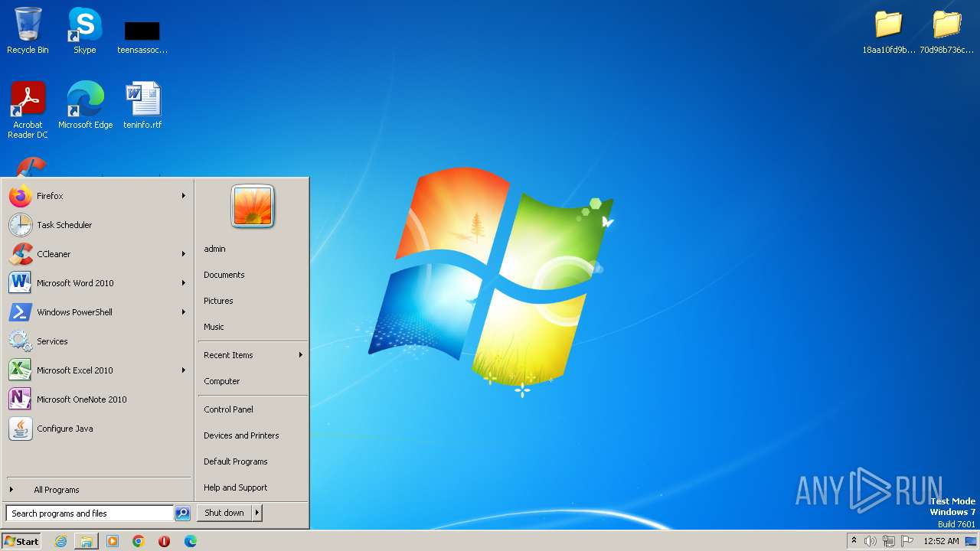Expand the Microsoft Word 2010 jump list arrow
The image size is (980, 551).
(184, 283)
